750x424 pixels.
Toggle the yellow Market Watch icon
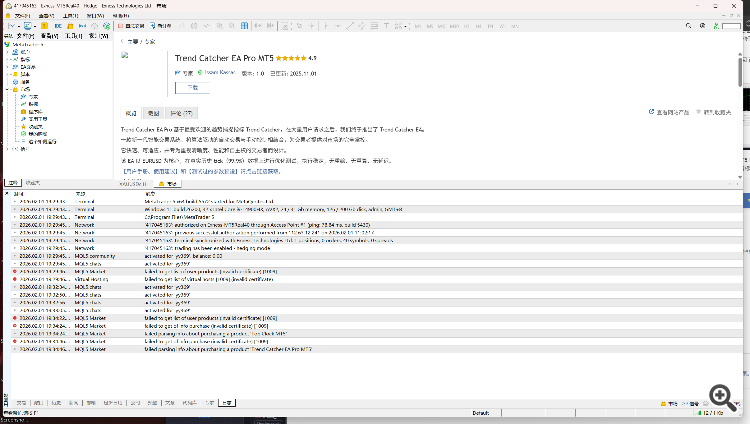[x=44, y=26]
